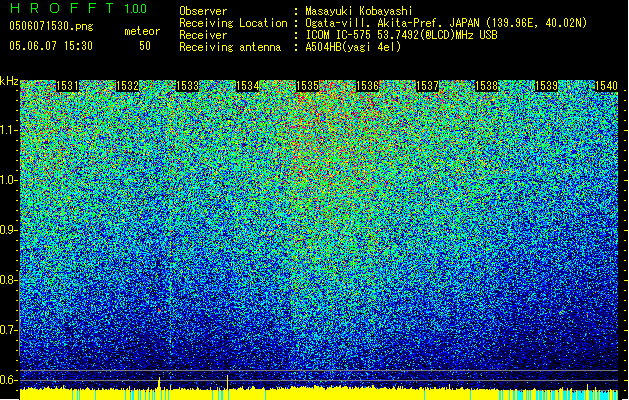
Task: Click the 0.9 kHz axis tick label
Action: [7, 230]
